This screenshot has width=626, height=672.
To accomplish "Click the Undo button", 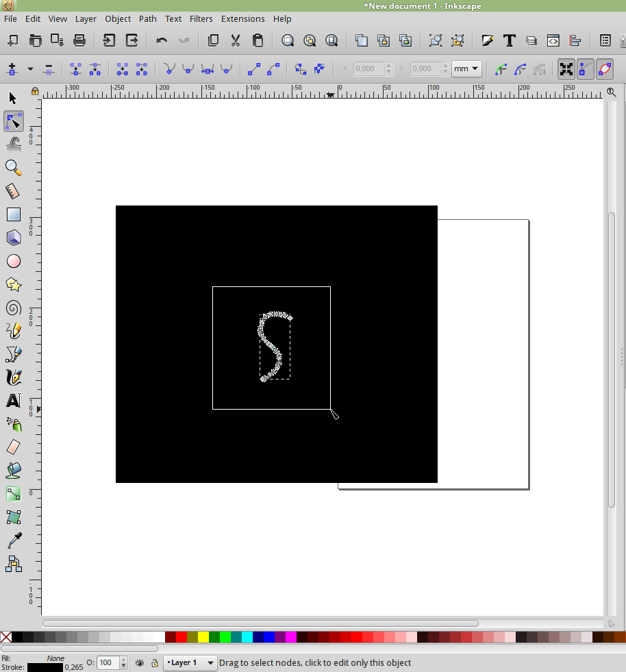I will pos(162,40).
